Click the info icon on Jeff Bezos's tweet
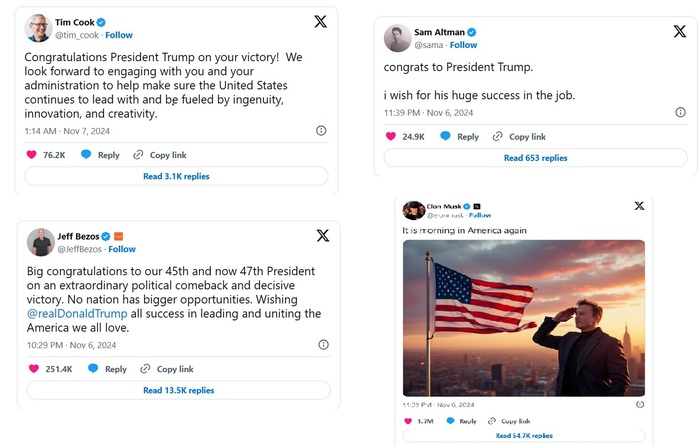Screen dimensions: 698x446 click(x=324, y=345)
